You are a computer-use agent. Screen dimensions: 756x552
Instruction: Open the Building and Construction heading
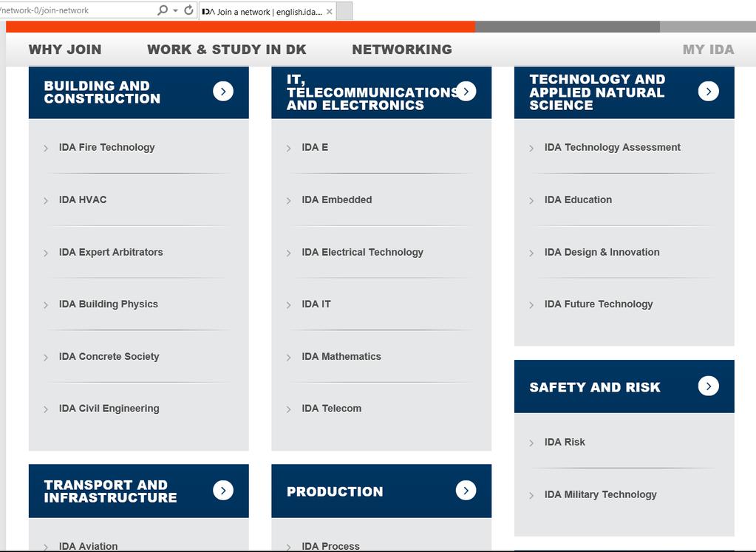pos(102,92)
